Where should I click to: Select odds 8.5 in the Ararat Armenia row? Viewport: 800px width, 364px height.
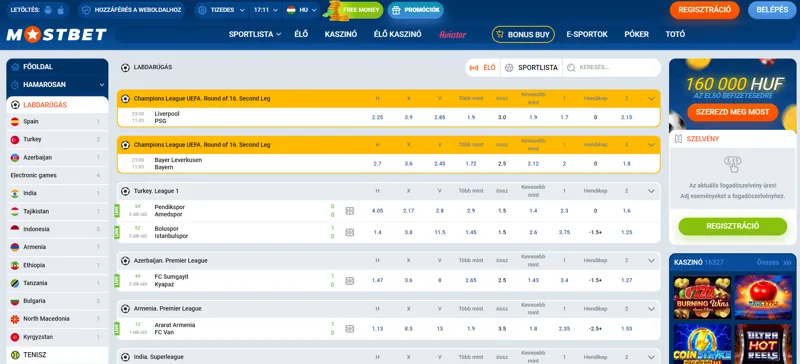coord(408,329)
